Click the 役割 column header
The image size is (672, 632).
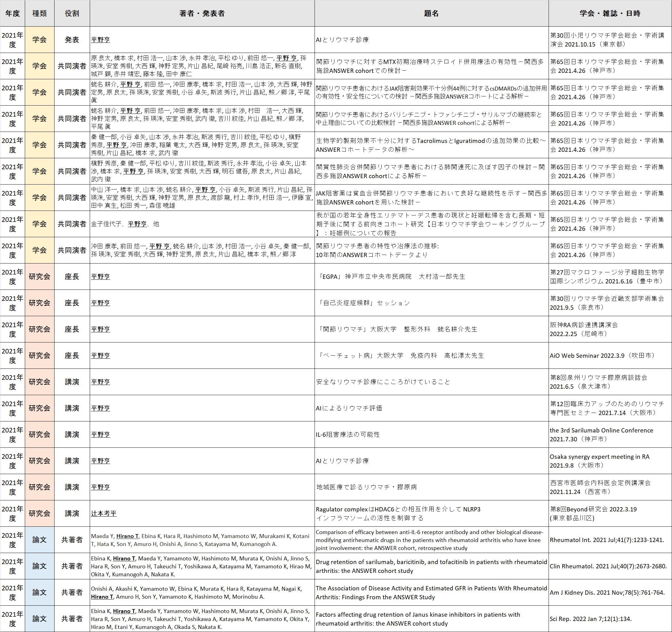coord(72,13)
